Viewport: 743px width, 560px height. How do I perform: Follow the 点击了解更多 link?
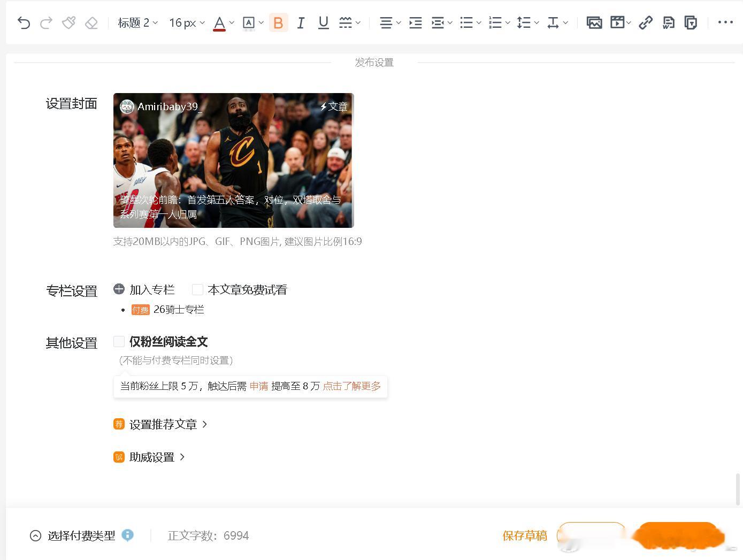(x=352, y=386)
